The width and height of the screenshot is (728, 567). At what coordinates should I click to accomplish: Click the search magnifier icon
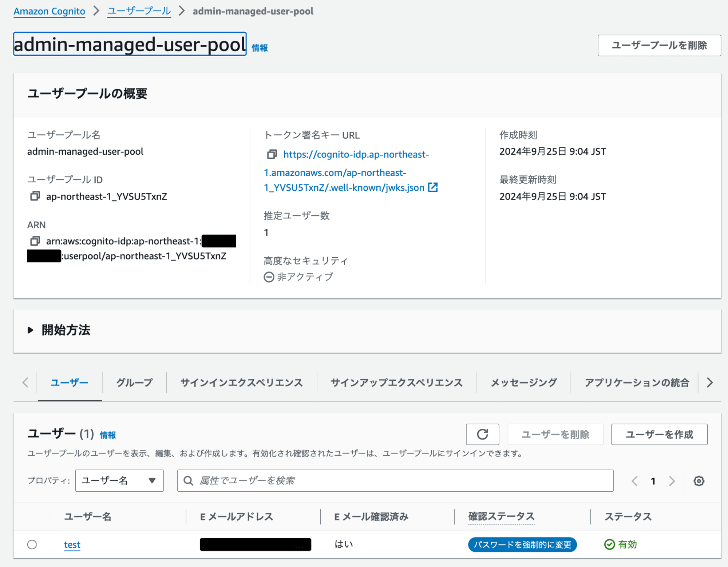[189, 481]
